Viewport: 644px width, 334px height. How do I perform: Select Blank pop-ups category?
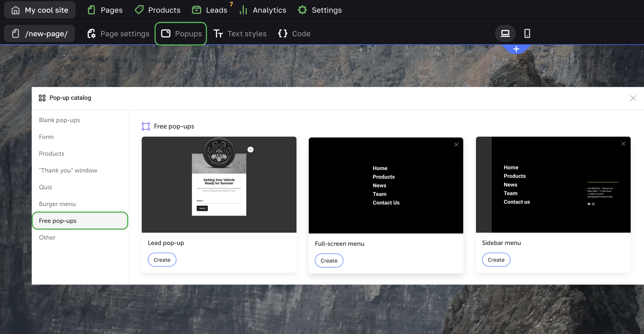point(59,120)
